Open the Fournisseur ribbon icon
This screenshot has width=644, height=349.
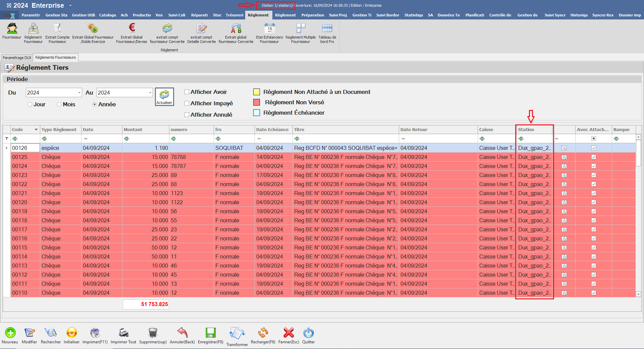tap(12, 28)
